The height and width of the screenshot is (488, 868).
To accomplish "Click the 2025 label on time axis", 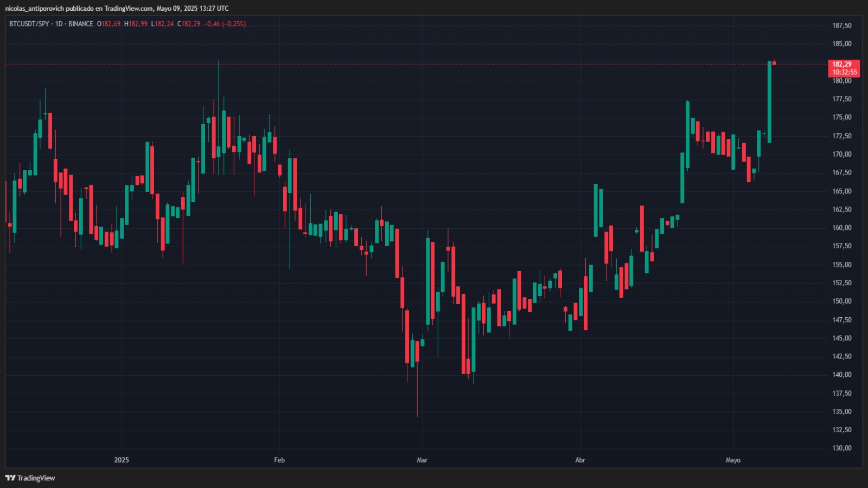I will (x=122, y=460).
